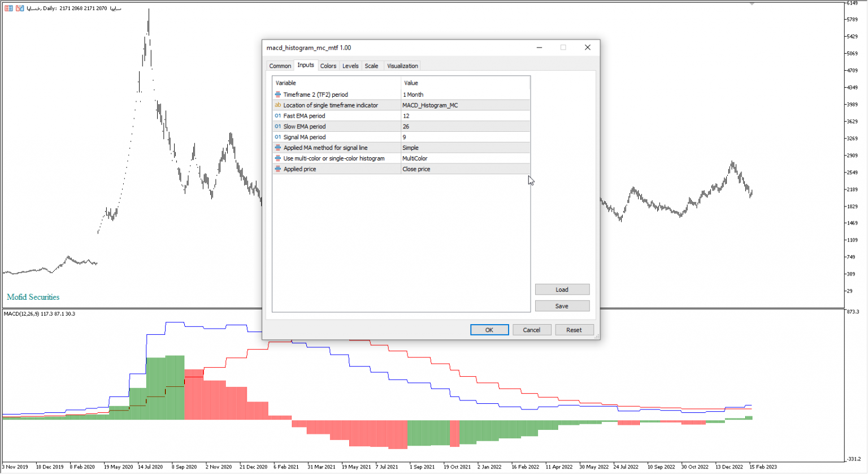Click the Load button
The width and height of the screenshot is (868, 474).
click(562, 289)
